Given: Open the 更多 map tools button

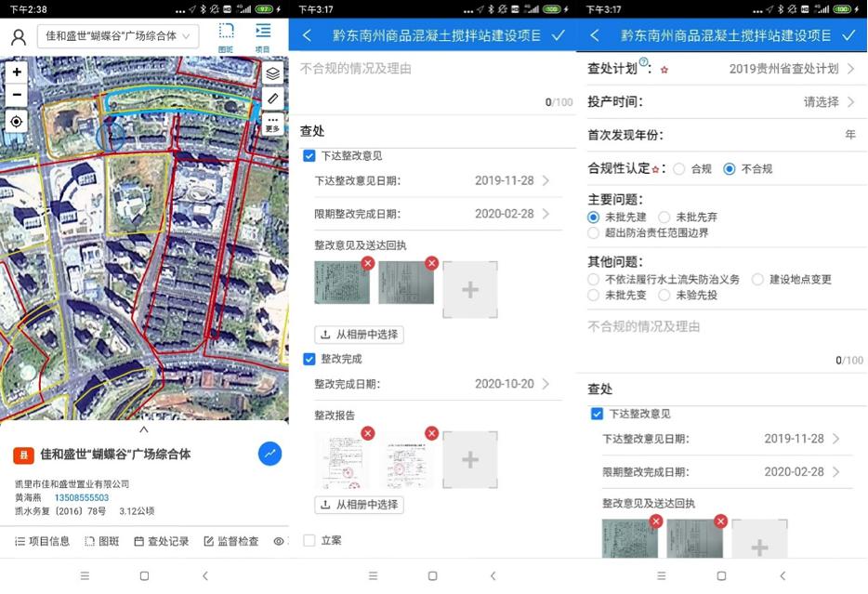Looking at the screenshot, I should point(272,124).
